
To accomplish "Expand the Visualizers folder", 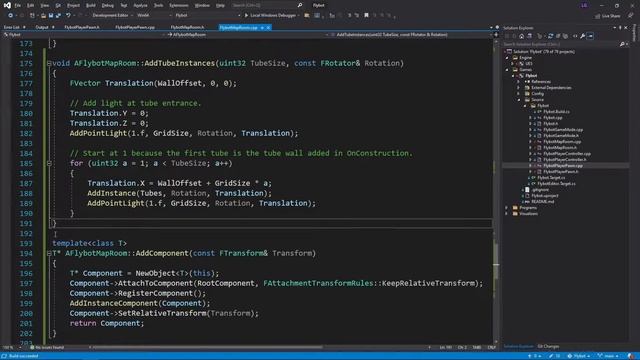I will click(507, 214).
